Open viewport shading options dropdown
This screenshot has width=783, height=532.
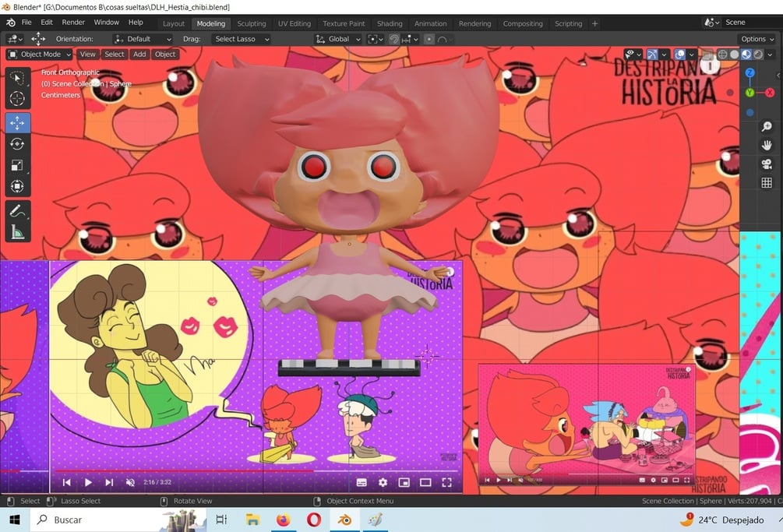point(770,55)
